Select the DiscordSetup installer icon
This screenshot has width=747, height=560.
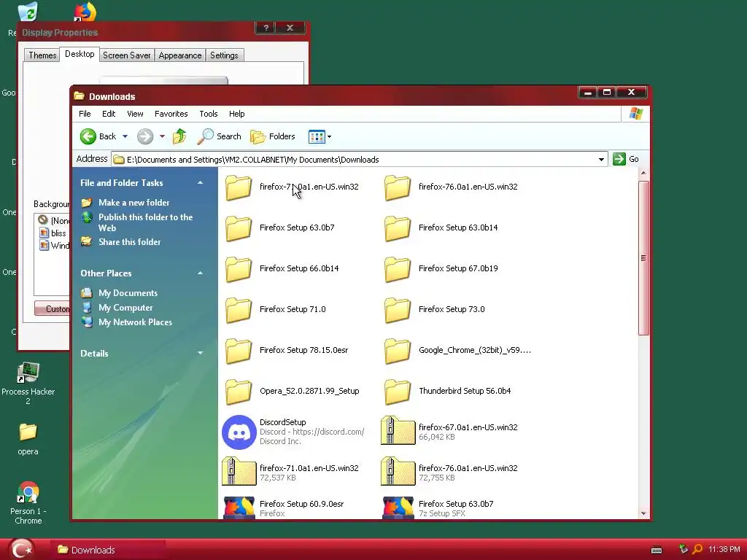pos(239,432)
